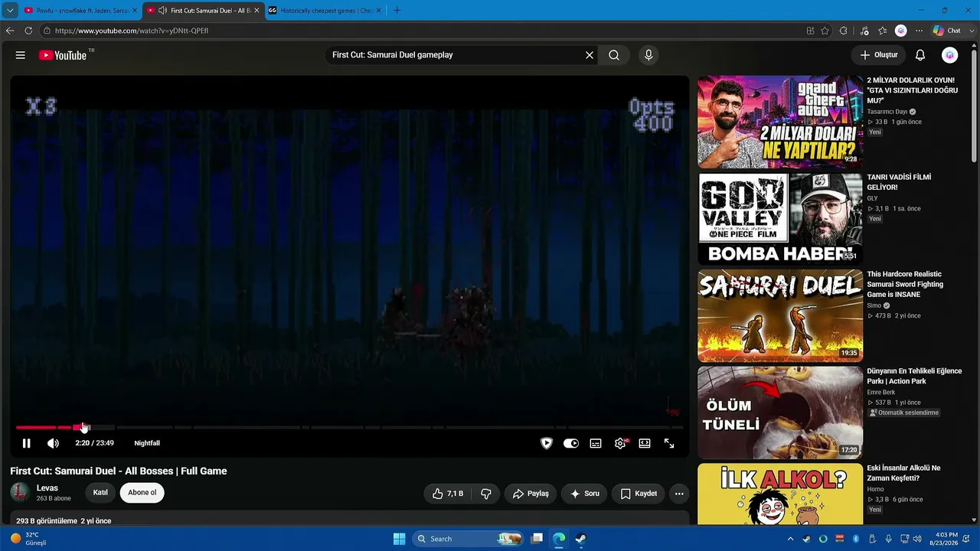Open Steam from the taskbar
Viewport: 980px width, 551px height.
click(x=581, y=539)
